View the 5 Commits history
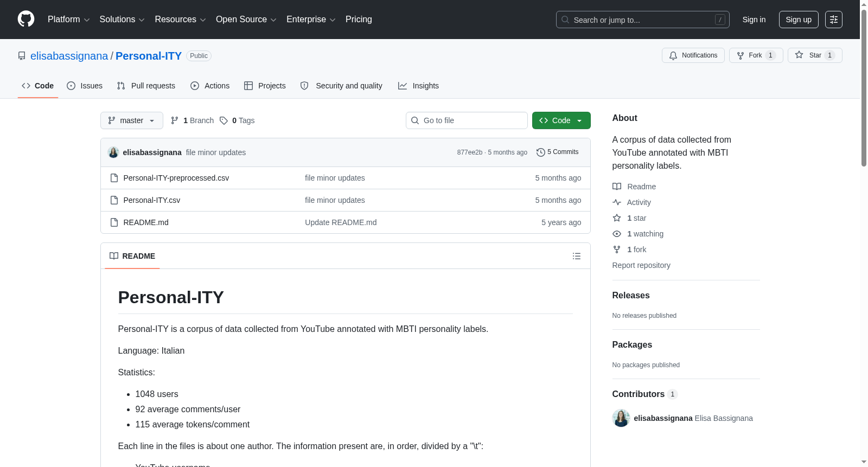This screenshot has height=467, width=868. coord(558,152)
